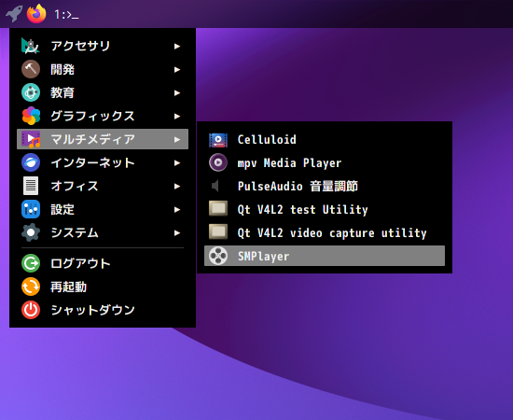Select the 設定 menu entry
This screenshot has height=420, width=513.
103,209
